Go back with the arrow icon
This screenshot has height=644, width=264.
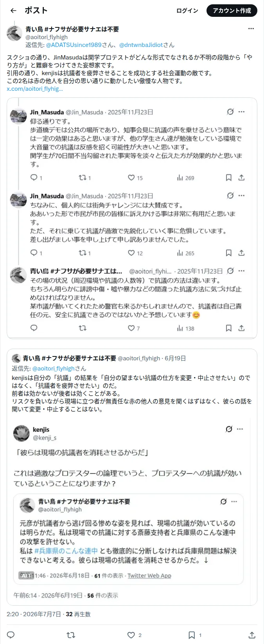coord(13,11)
